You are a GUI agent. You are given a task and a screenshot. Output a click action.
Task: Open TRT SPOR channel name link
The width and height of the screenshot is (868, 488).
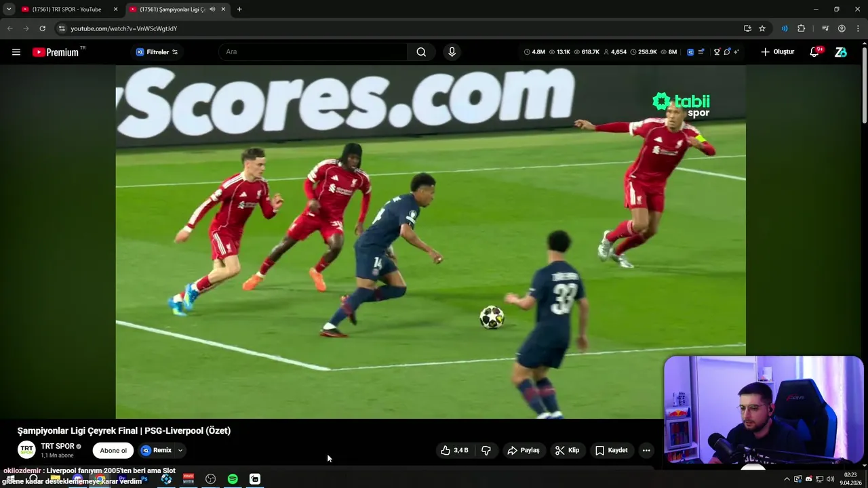point(58,446)
